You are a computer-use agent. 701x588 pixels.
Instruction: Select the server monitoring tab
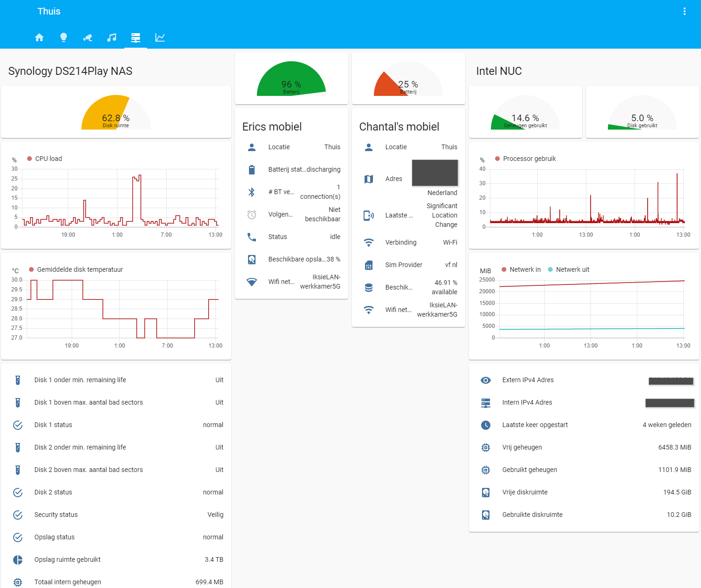[x=135, y=37]
